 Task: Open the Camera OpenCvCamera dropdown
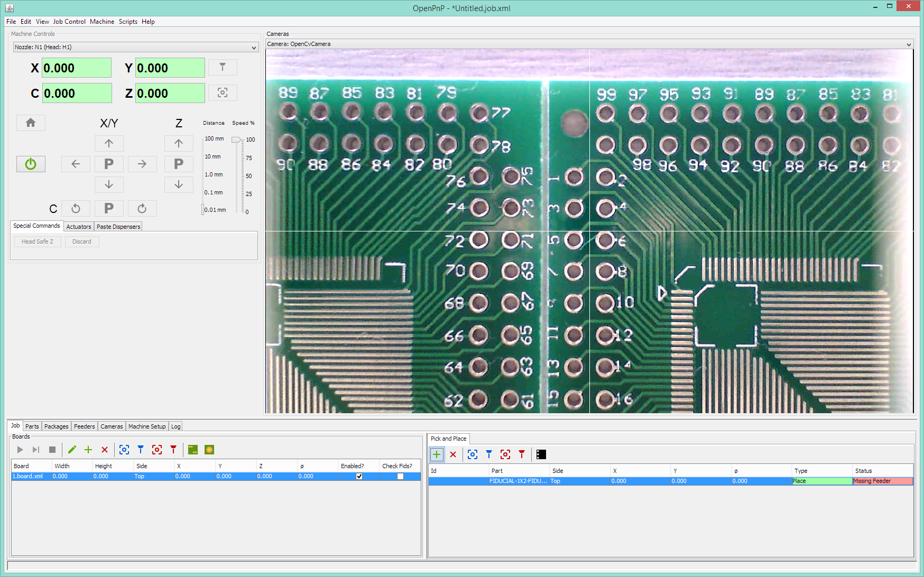point(589,44)
